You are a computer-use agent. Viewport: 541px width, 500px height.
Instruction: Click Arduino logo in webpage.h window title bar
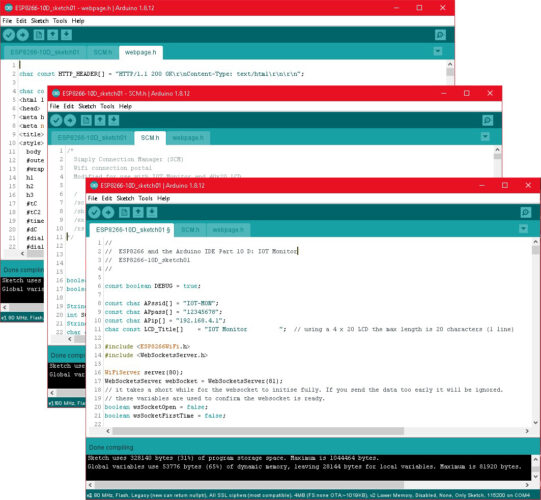(x=9, y=8)
